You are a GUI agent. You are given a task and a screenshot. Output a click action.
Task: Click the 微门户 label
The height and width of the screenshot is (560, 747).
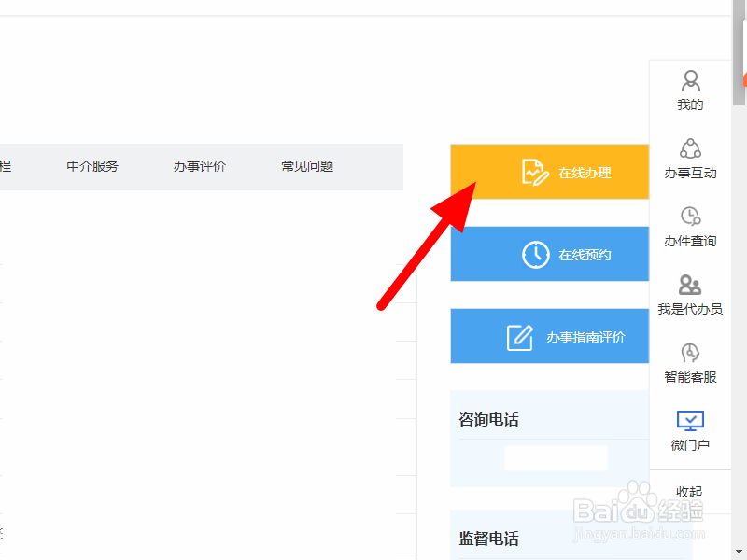point(690,445)
